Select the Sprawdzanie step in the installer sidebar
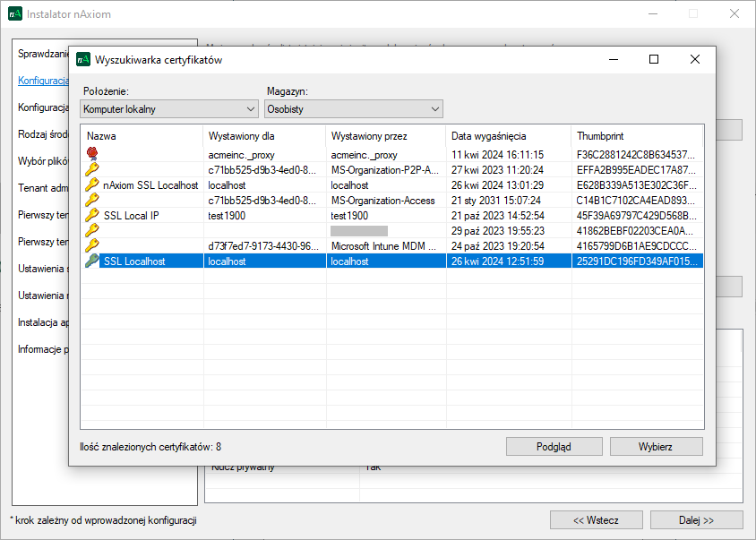 tap(43, 54)
